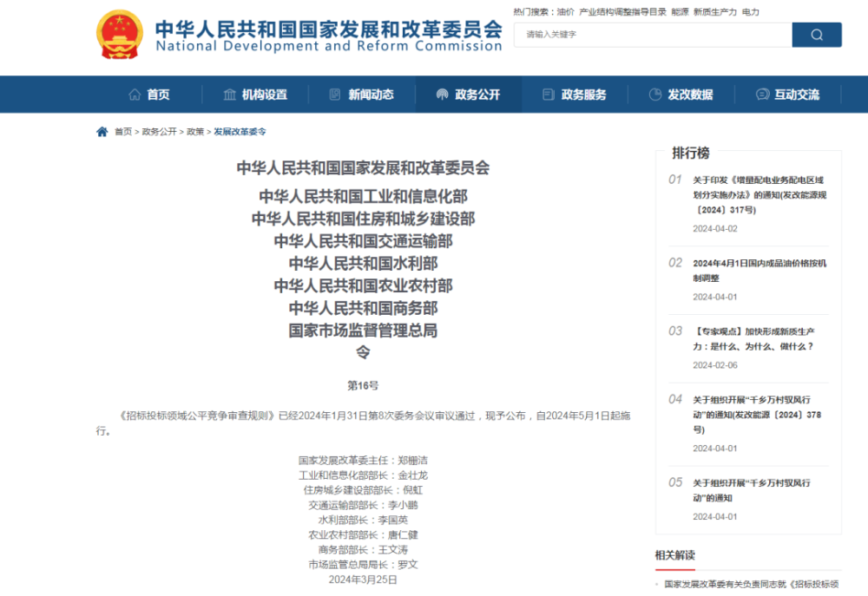Click the magnifying glass search button
This screenshot has height=596, width=868.
817,35
